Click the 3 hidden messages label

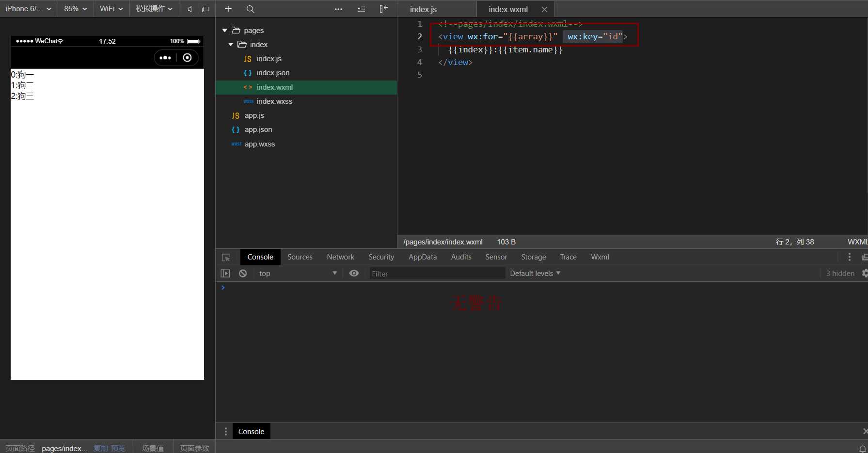pos(840,274)
